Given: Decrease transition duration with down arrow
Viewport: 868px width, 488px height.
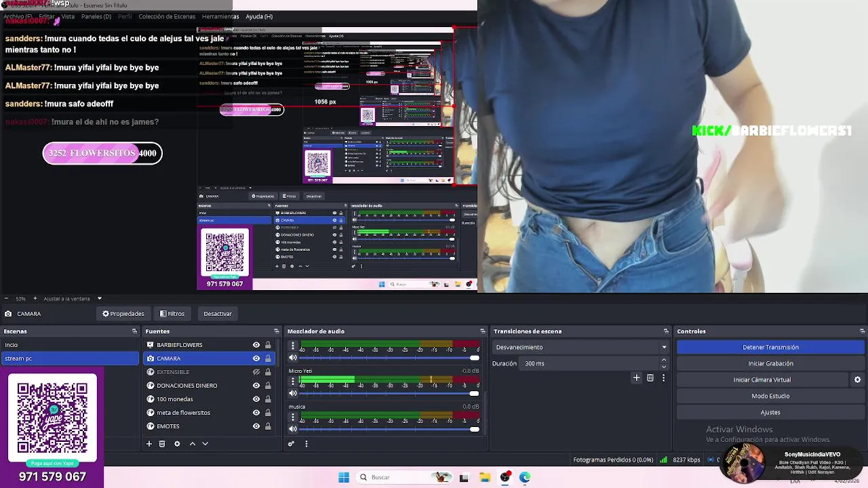Looking at the screenshot, I should point(664,367).
